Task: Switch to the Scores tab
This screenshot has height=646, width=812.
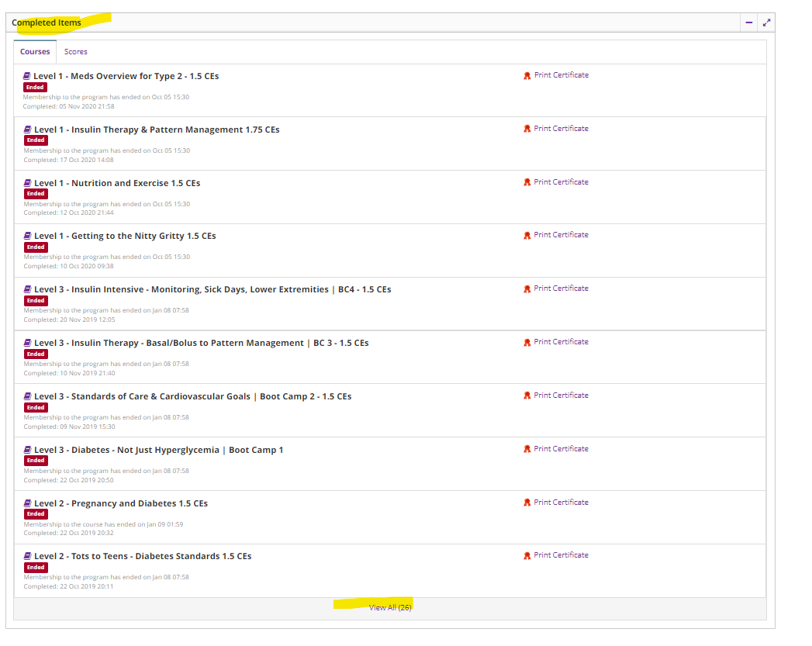Action: [75, 52]
